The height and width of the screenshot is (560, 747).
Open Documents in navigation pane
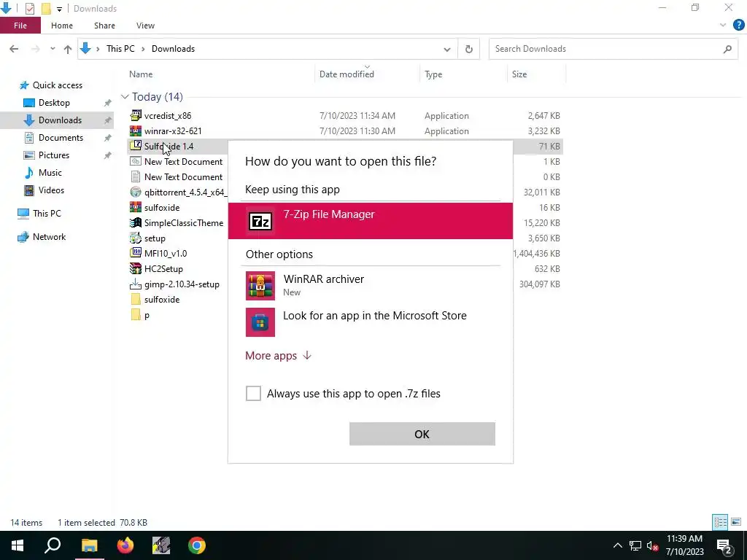pyautogui.click(x=61, y=138)
